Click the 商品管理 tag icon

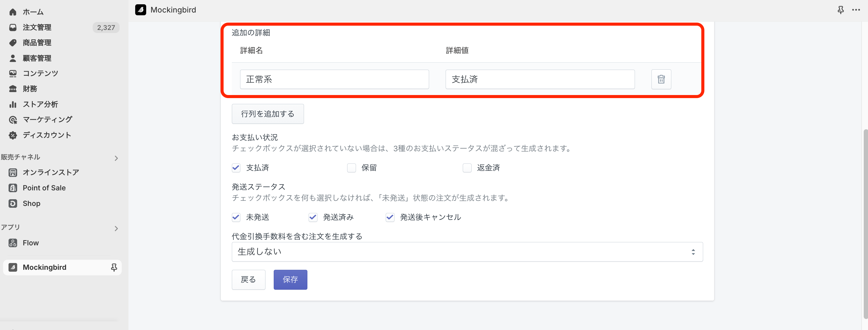tap(13, 43)
